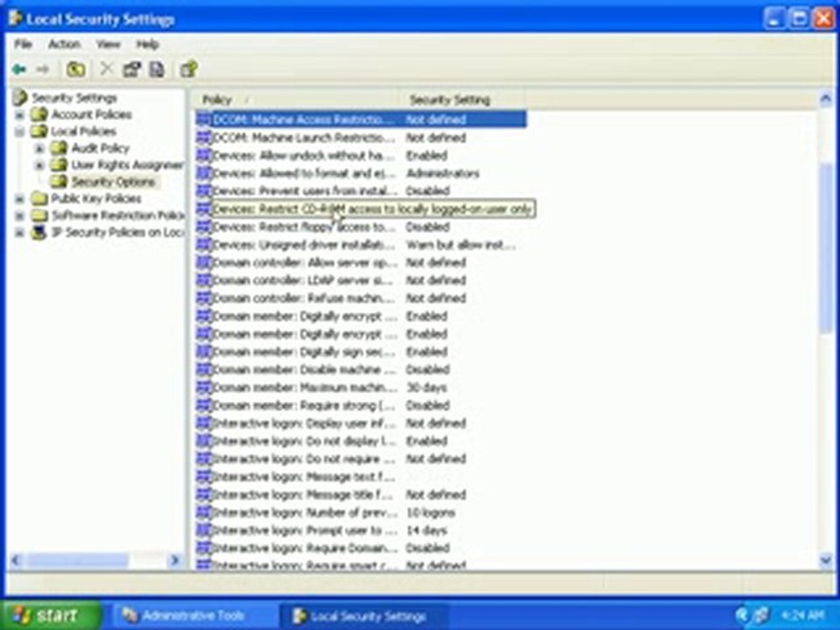The height and width of the screenshot is (630, 840).
Task: Click the tree pane horizontal scrollbar thumb
Action: click(77, 560)
